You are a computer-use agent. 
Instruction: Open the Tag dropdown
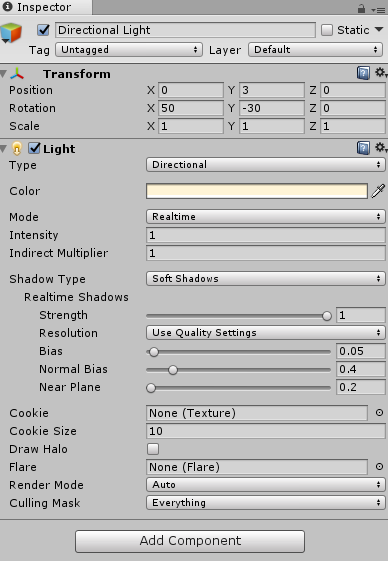pos(129,50)
